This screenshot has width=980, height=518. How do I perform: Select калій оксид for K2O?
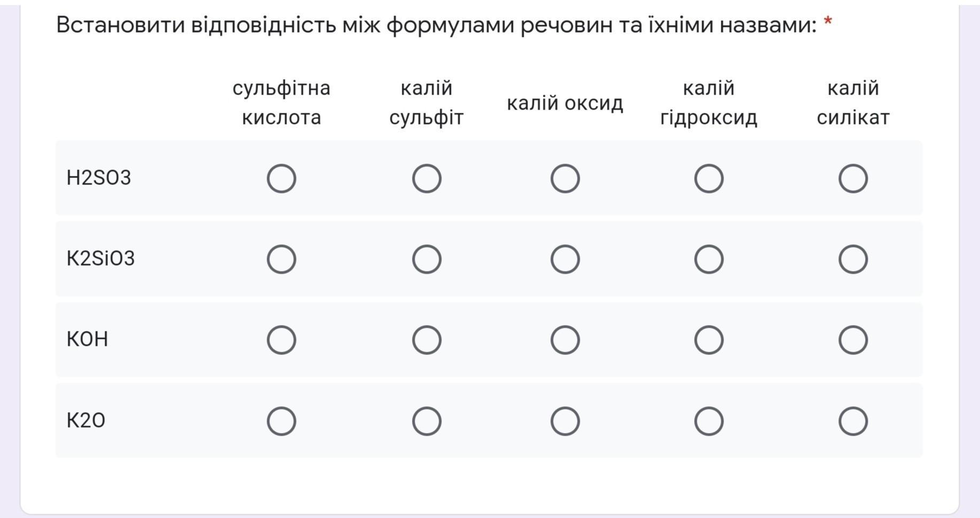click(565, 421)
